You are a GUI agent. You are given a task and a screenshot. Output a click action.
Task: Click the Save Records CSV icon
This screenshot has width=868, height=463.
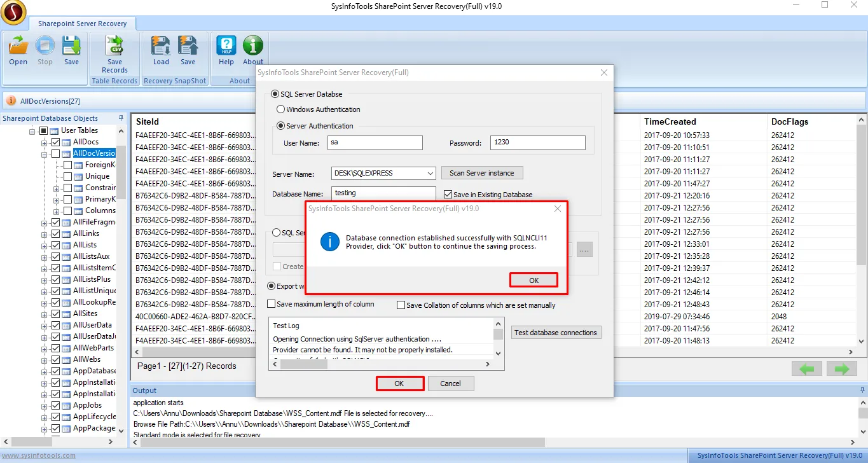click(115, 46)
